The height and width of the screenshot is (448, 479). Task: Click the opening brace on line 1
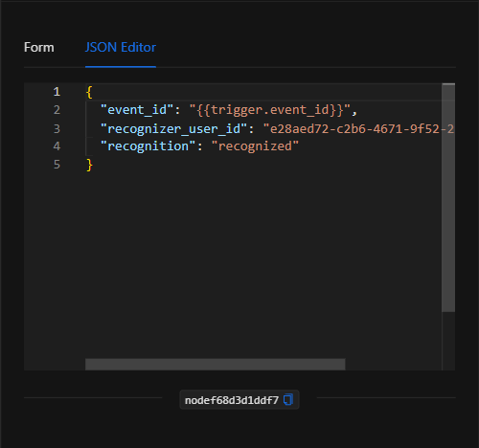(89, 92)
